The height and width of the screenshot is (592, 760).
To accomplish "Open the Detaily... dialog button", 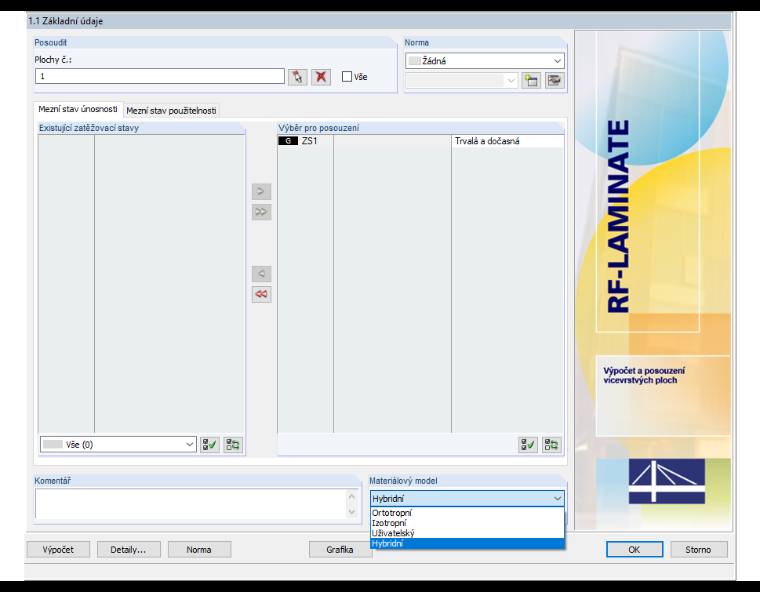I will (x=128, y=550).
